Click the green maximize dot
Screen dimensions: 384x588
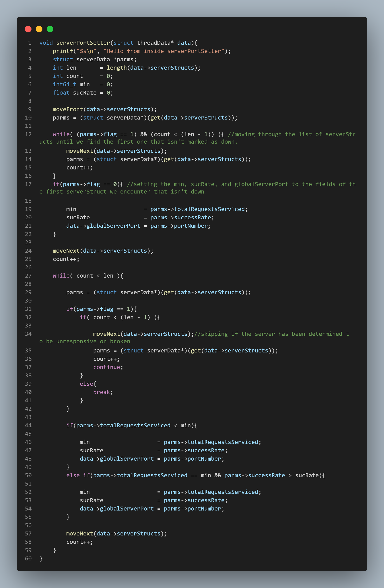coord(50,29)
